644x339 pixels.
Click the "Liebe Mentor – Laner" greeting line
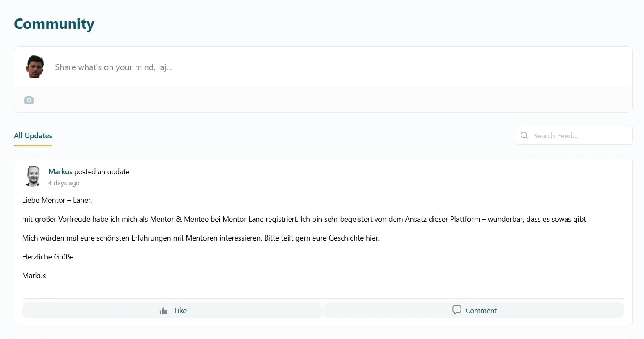click(x=57, y=200)
